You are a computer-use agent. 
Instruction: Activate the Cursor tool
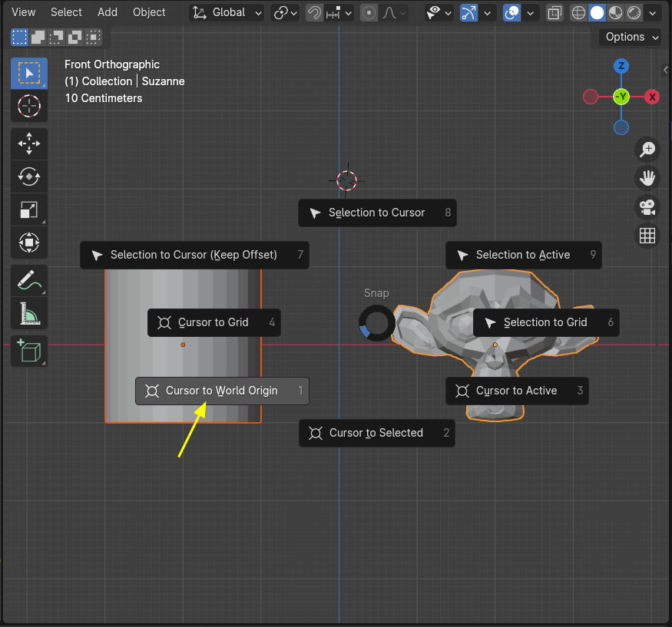tap(29, 106)
